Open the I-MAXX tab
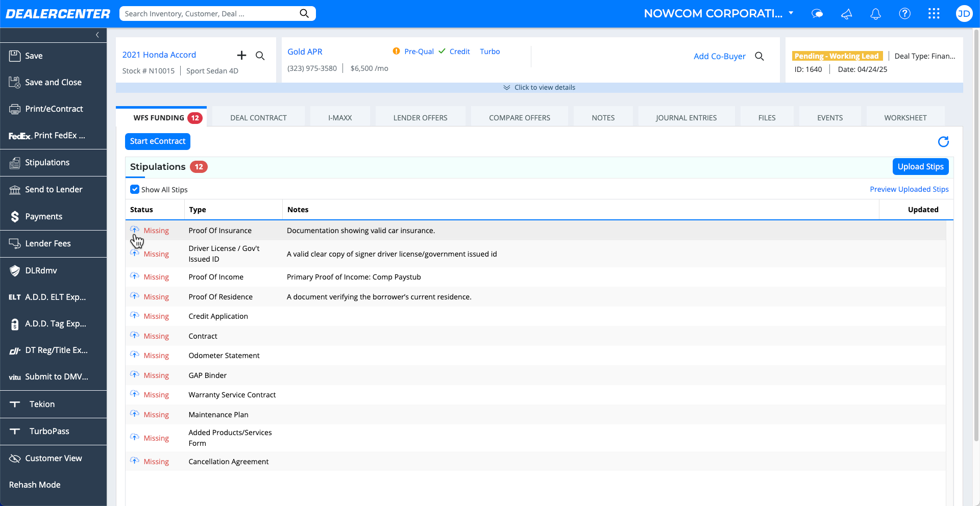The width and height of the screenshot is (980, 506). (340, 118)
